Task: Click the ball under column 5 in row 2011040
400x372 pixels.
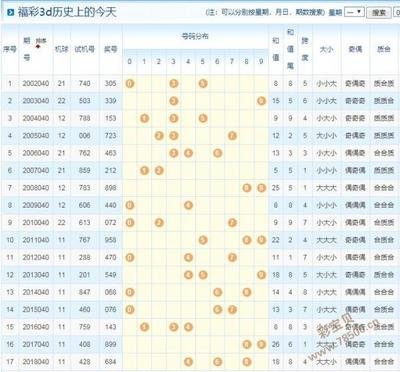Action: (x=203, y=240)
